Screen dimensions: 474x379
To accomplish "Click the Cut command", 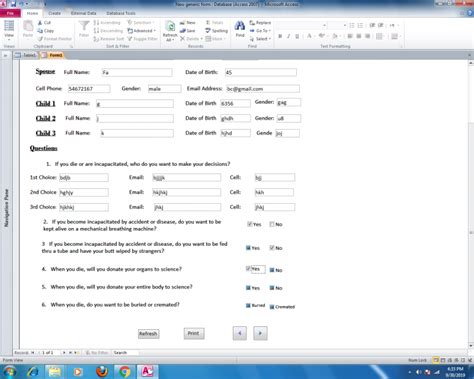I will click(44, 23).
